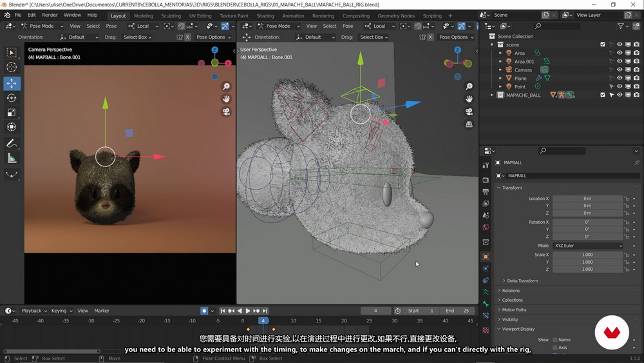Click the pan hand icon in the camera viewport

click(226, 99)
